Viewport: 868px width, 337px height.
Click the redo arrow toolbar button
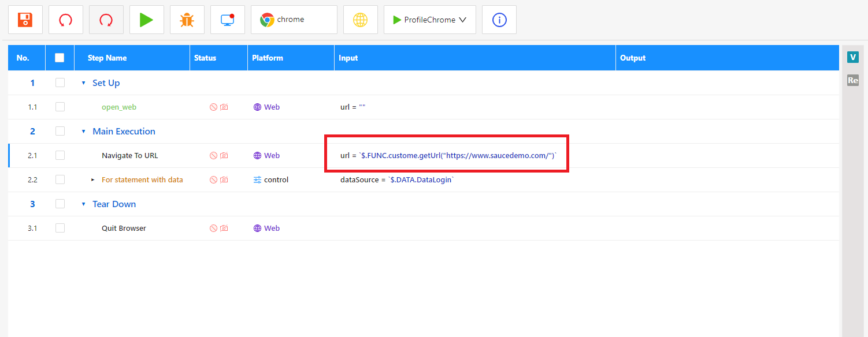click(x=106, y=20)
